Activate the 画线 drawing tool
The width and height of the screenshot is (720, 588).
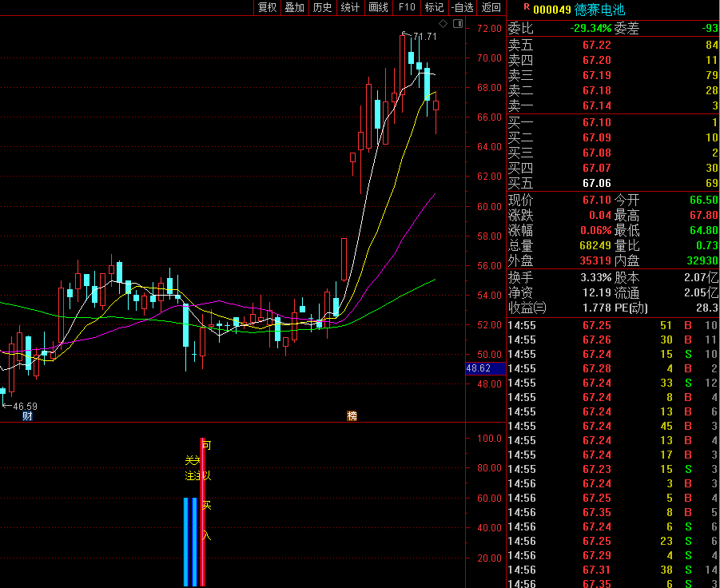coord(378,7)
